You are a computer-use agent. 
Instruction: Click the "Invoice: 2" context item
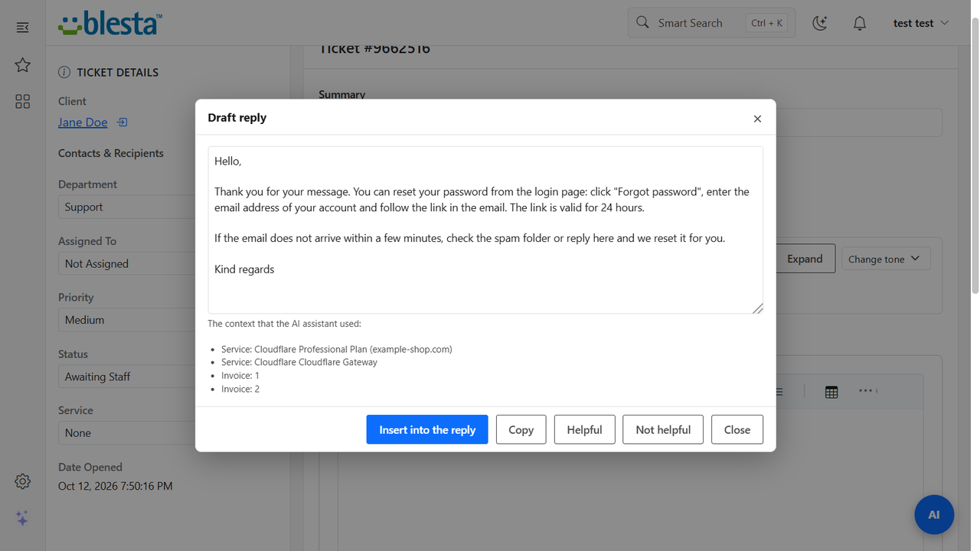(240, 389)
